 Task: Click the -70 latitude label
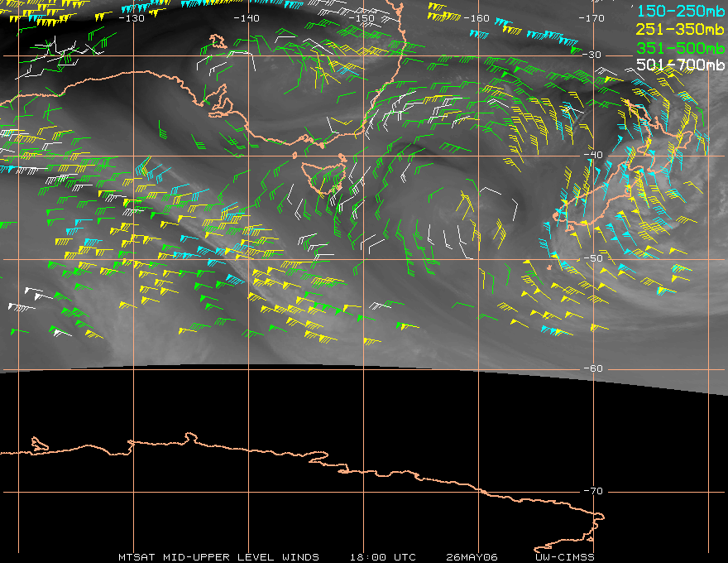pos(593,491)
